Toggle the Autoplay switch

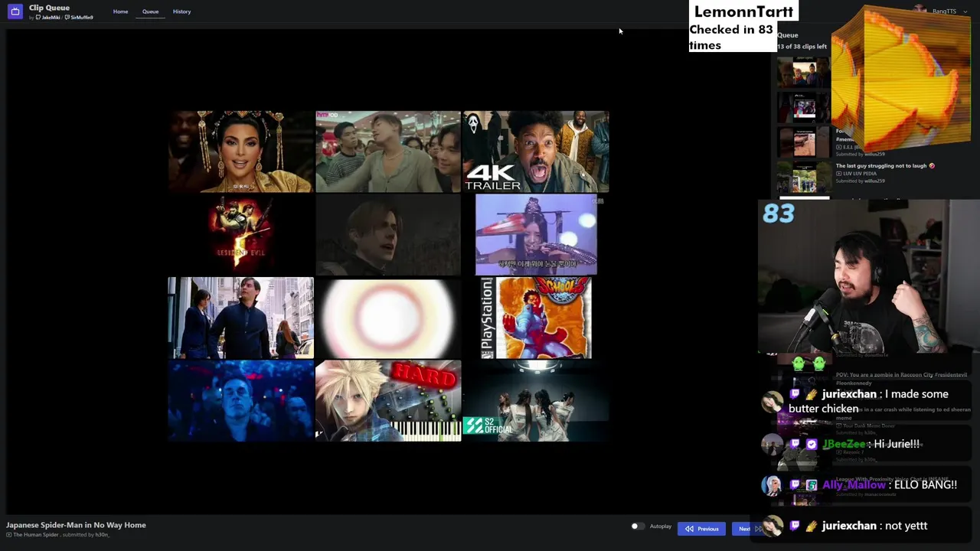coord(637,527)
